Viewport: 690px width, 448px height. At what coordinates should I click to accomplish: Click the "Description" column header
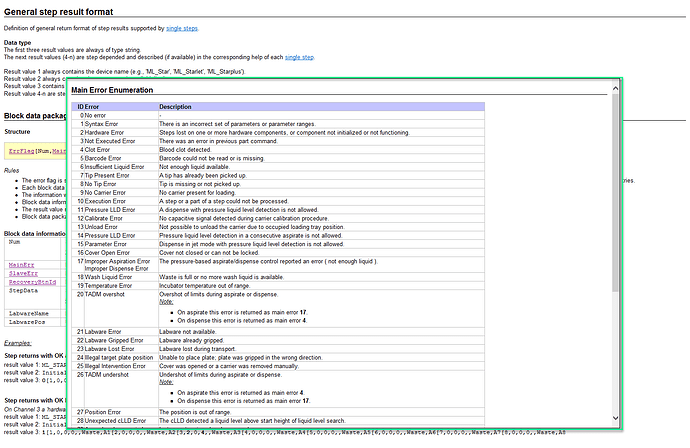tap(175, 106)
